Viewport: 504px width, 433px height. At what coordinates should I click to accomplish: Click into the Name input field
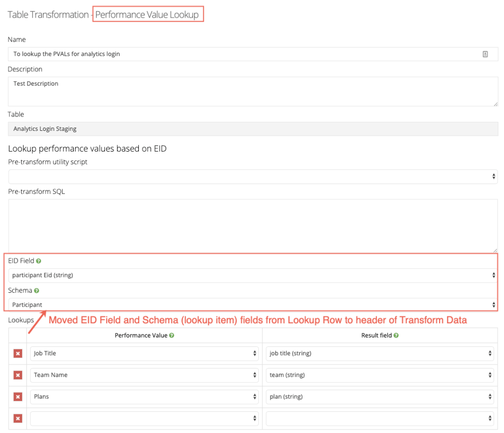253,54
